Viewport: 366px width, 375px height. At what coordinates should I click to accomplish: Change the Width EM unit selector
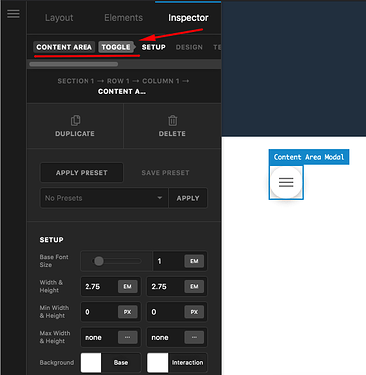(x=128, y=286)
